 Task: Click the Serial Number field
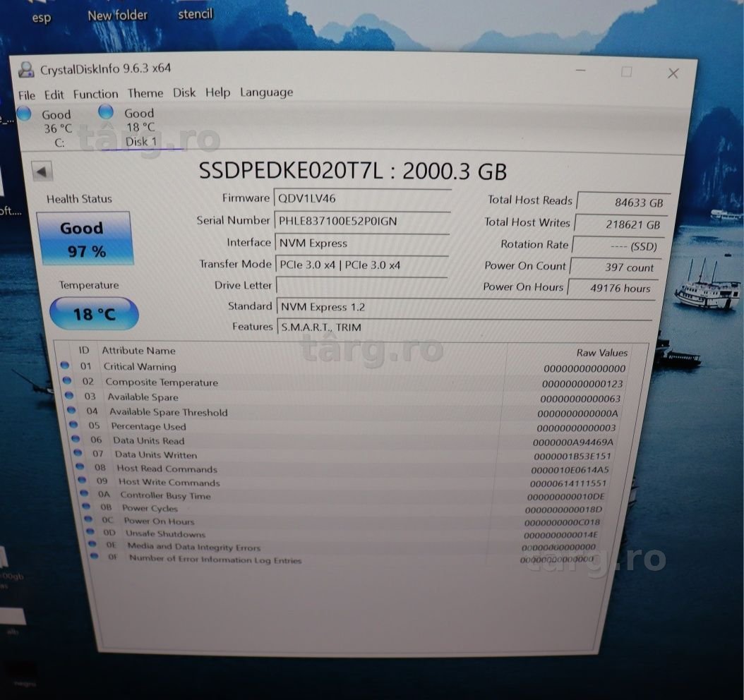pyautogui.click(x=363, y=221)
